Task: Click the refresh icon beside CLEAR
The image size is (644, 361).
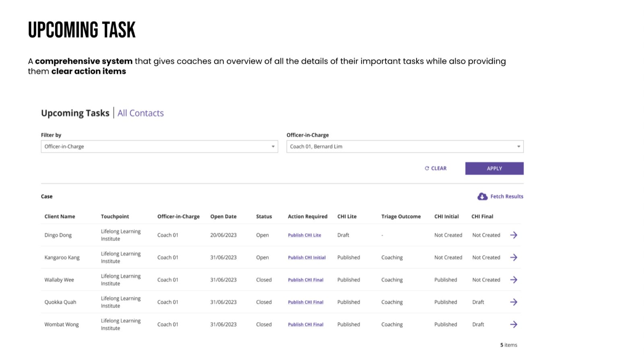Action: (x=427, y=168)
